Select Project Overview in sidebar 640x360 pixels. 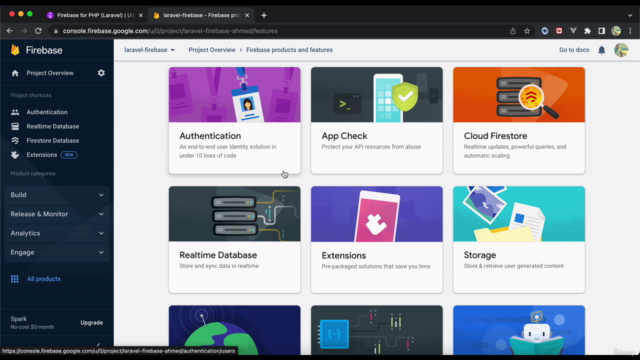click(50, 73)
